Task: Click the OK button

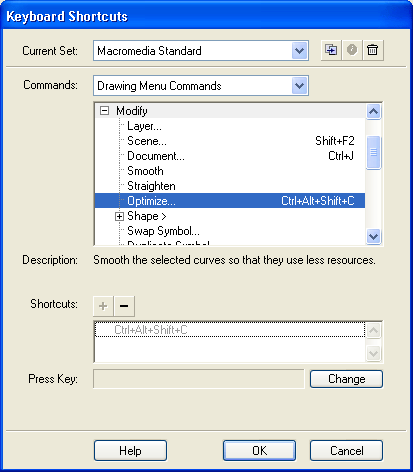Action: point(259,451)
